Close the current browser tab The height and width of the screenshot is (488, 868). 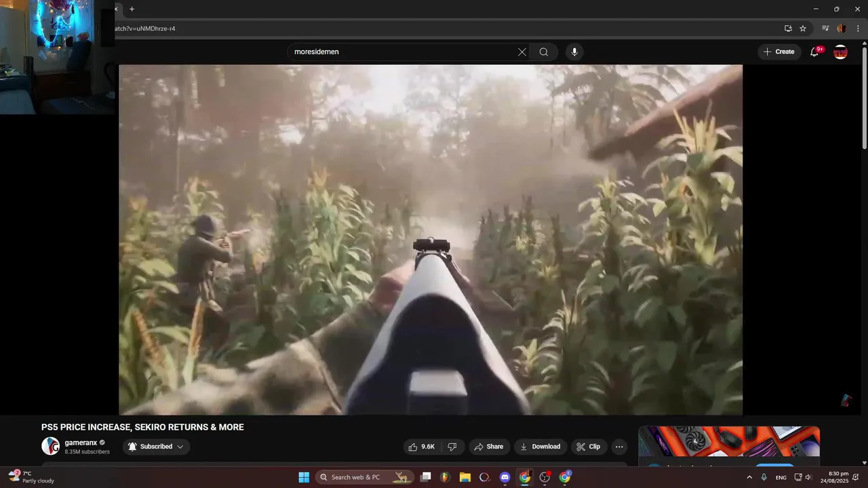117,9
